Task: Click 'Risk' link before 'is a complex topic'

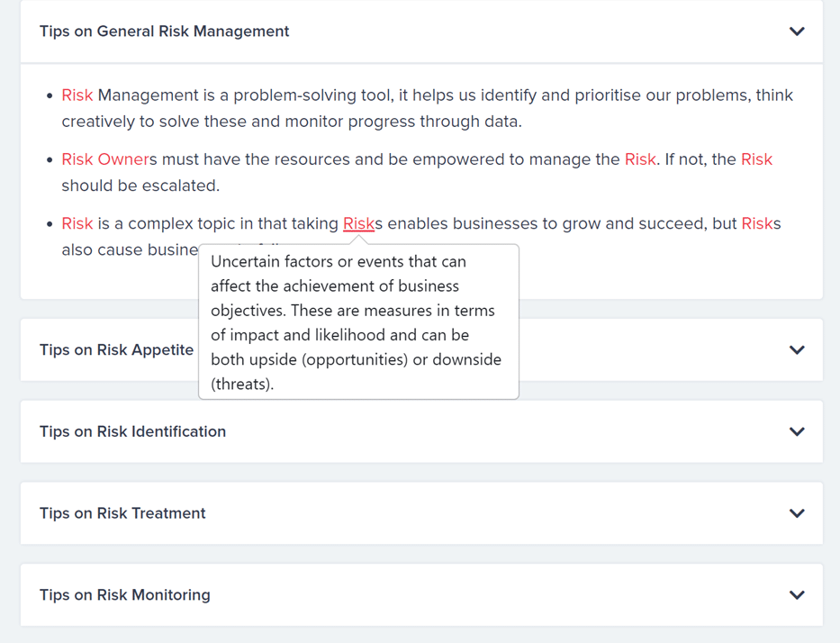Action: [x=77, y=223]
